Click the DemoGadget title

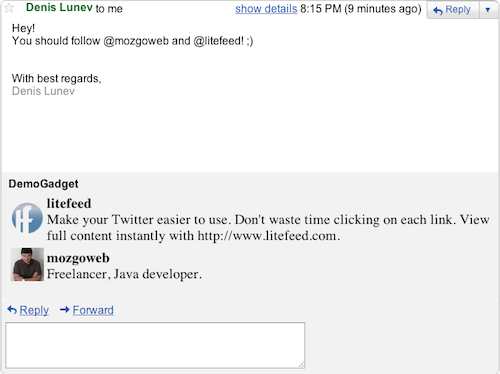coord(43,184)
